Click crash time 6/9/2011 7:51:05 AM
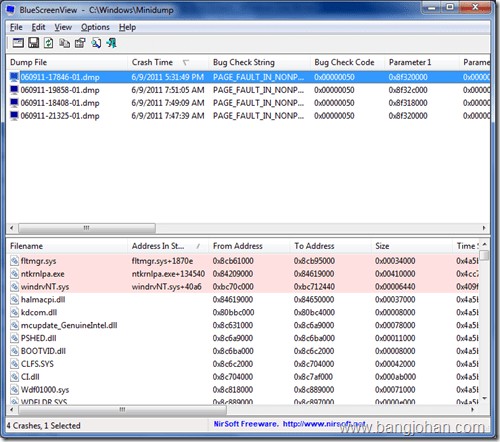Viewport: 500px width, 442px height. (168, 90)
